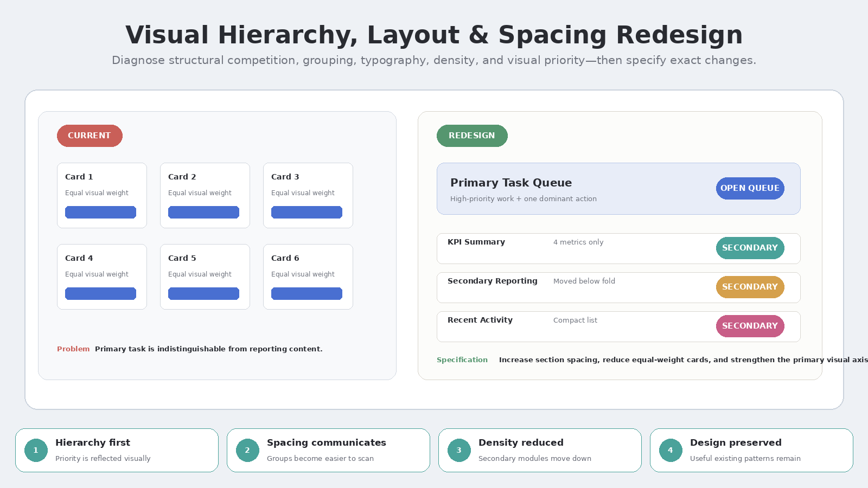This screenshot has width=868, height=488.
Task: Click 'Secondary modules move down' text
Action: click(x=535, y=459)
